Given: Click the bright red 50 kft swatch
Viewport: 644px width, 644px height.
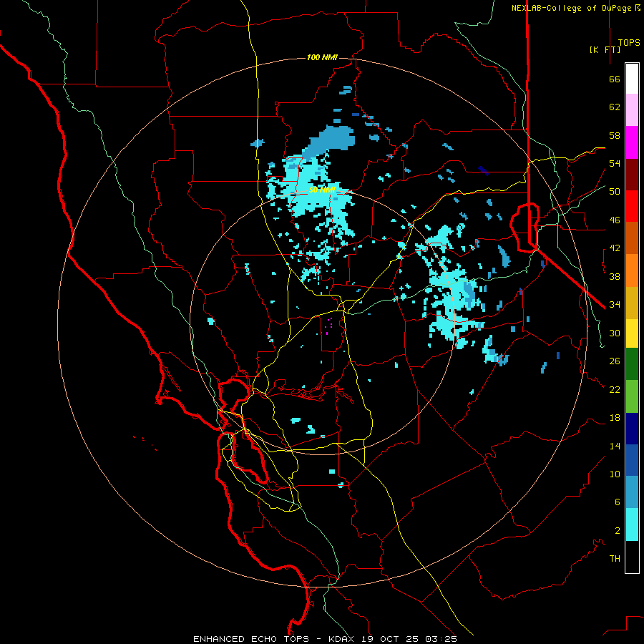Looking at the screenshot, I should click(632, 206).
